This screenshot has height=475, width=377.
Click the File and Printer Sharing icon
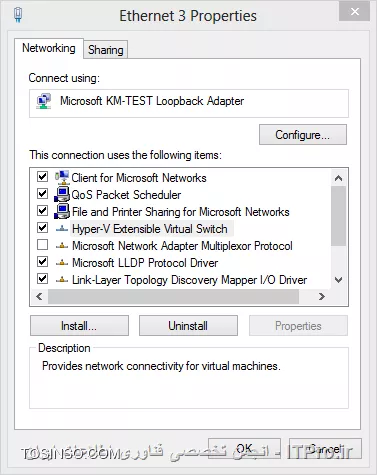62,211
